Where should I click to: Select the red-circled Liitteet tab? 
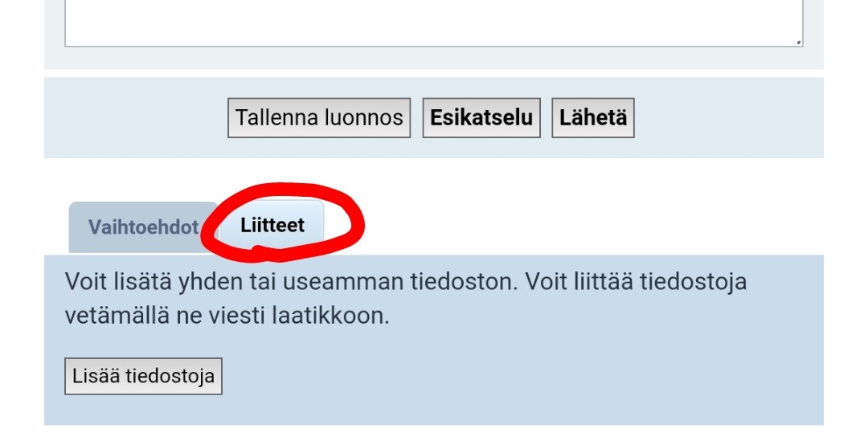tap(272, 225)
